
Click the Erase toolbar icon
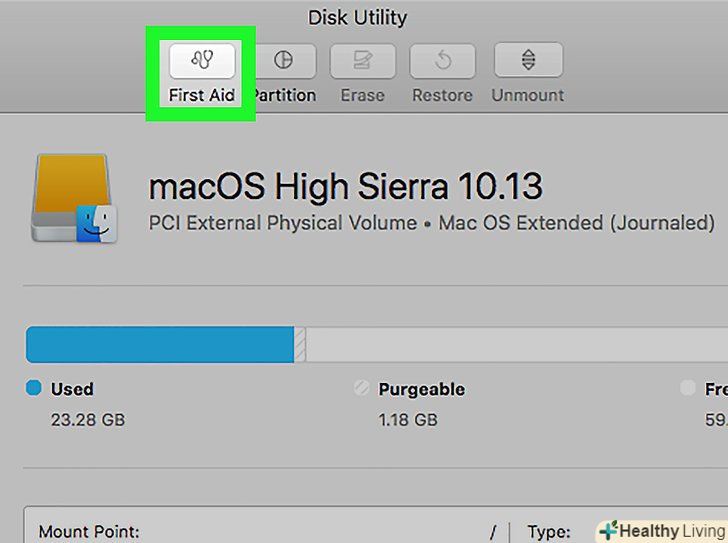pos(362,61)
